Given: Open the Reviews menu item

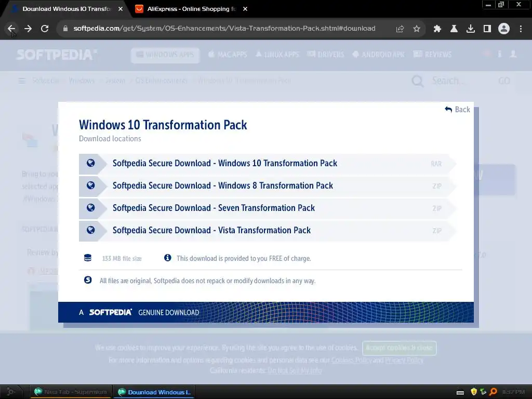Looking at the screenshot, I should 433,55.
